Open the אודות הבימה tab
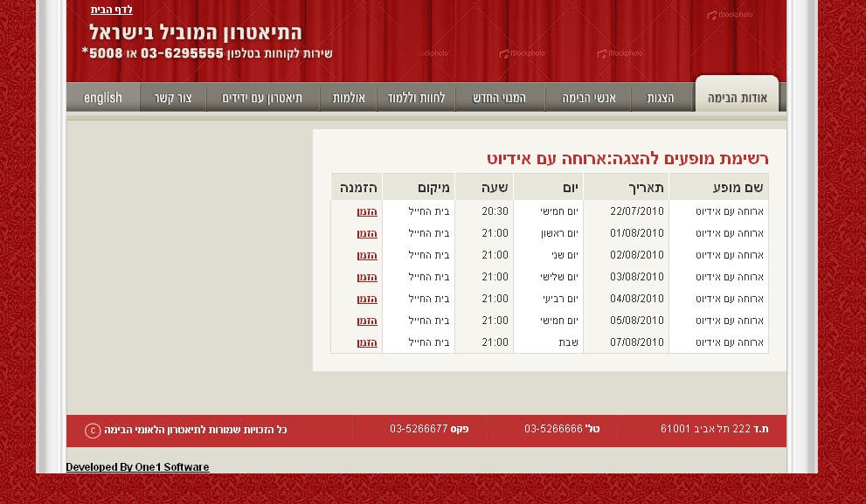The width and height of the screenshot is (866, 504). [x=737, y=98]
